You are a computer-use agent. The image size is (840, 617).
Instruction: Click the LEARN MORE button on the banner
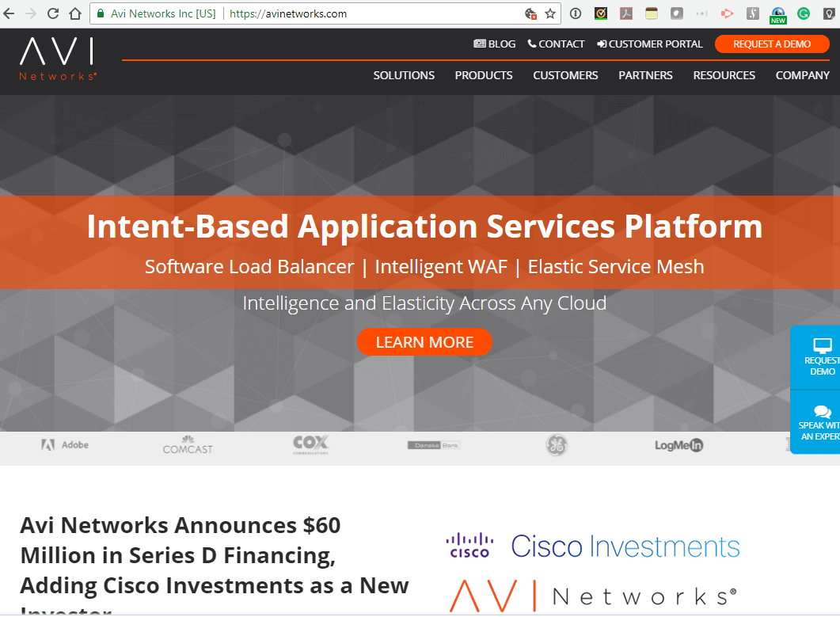click(424, 342)
